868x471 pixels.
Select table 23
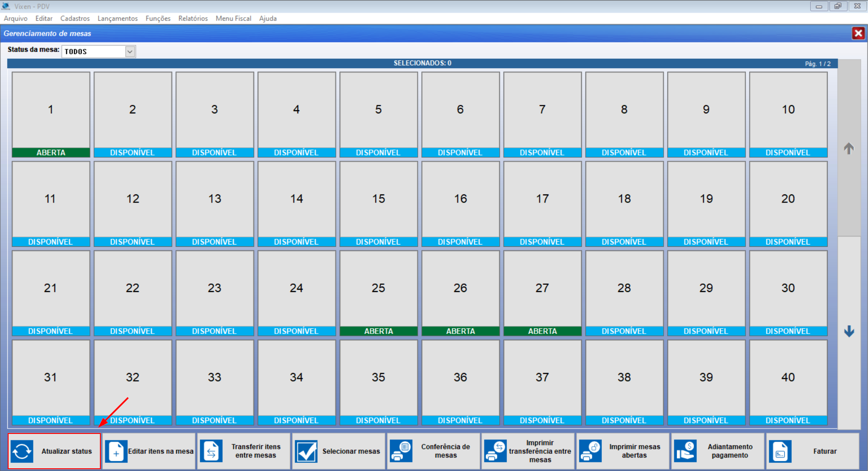pos(215,293)
